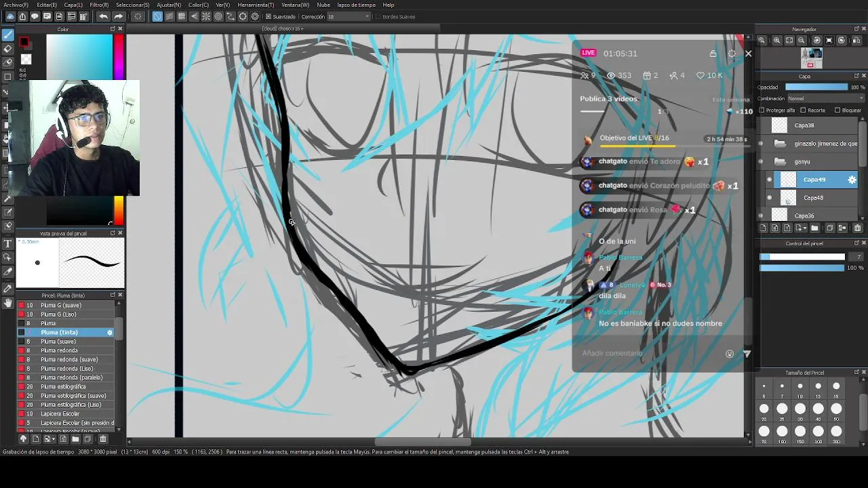Select the Lapicera Escolar brush
Screen dimensions: 868x488
pos(66,413)
